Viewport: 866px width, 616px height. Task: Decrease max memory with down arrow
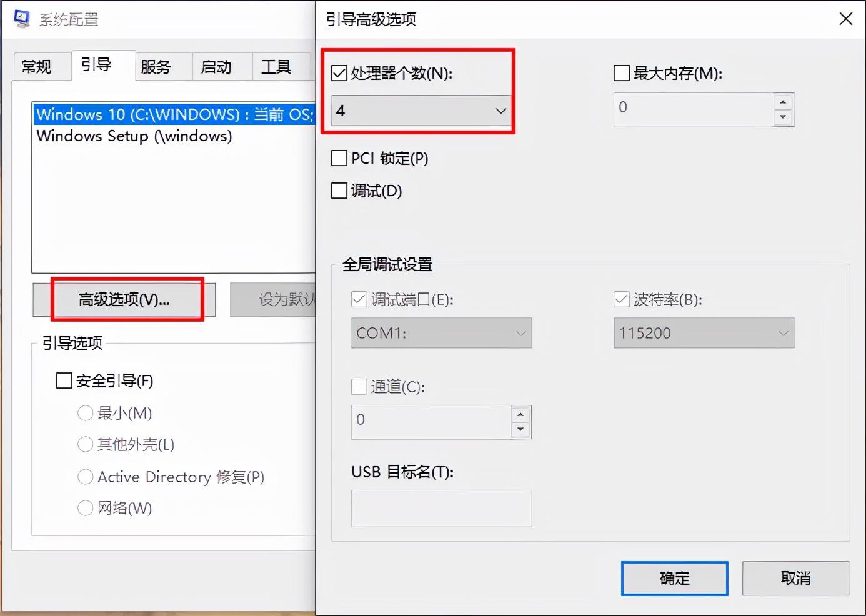tap(783, 117)
